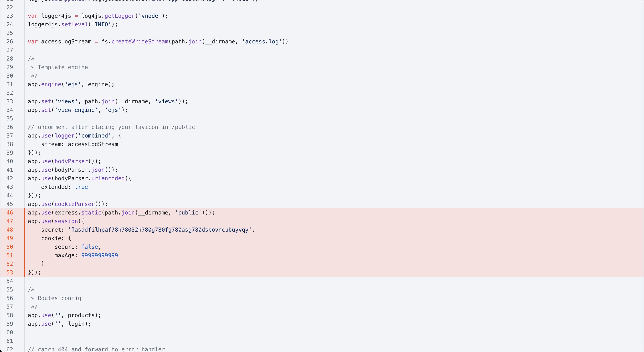Image resolution: width=644 pixels, height=352 pixels.
Task: Click the favicon comment on line 36
Action: pos(111,127)
